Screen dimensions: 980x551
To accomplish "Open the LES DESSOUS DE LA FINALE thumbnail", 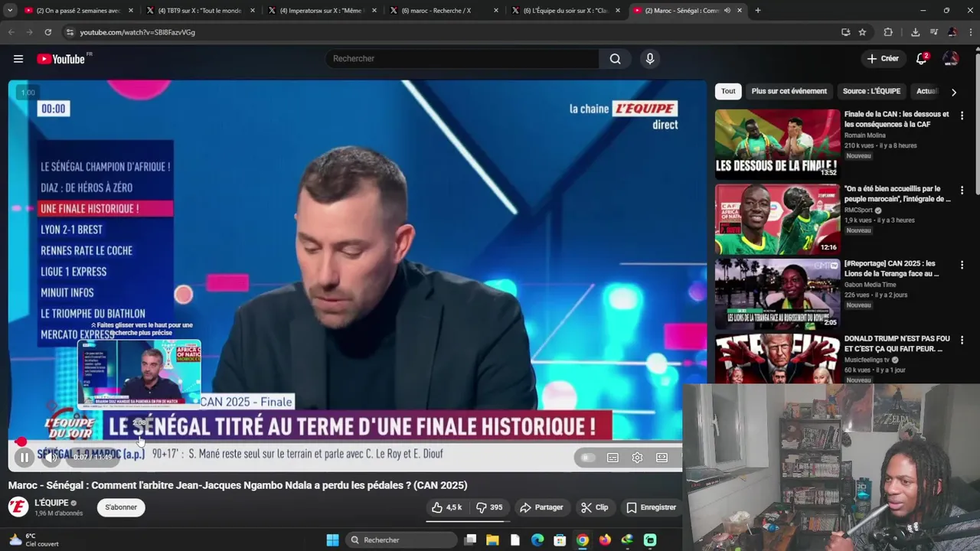I will point(777,144).
